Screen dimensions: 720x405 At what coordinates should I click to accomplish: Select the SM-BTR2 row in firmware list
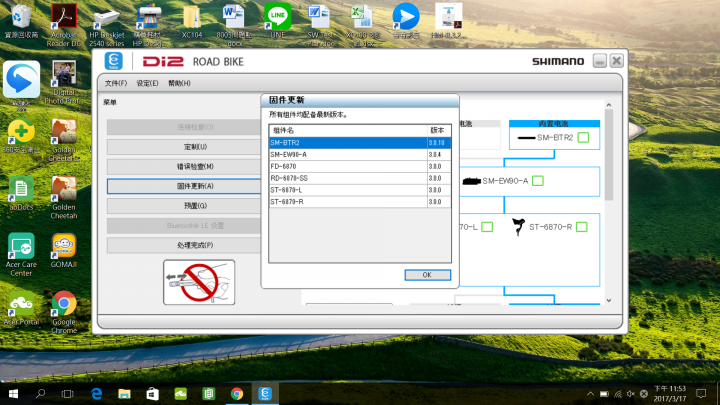(360, 143)
